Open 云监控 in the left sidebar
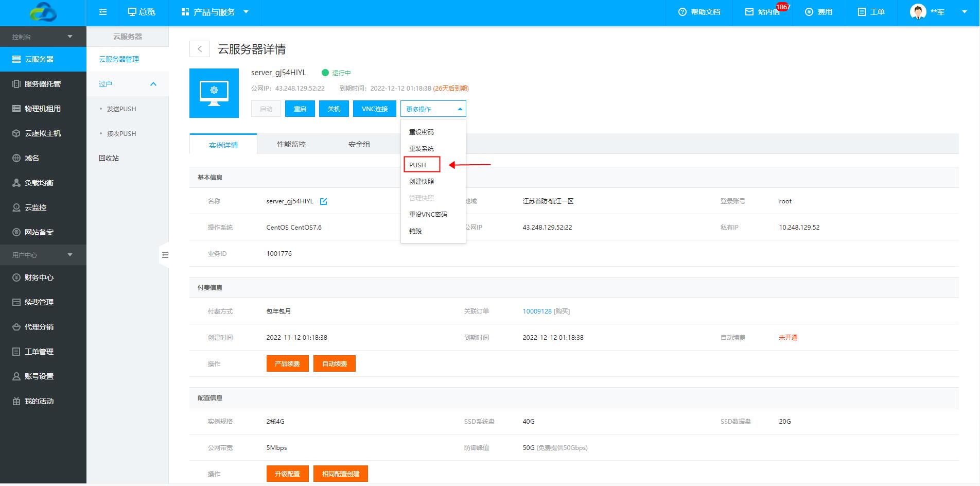Screen dimensions: 980x486 [36, 207]
